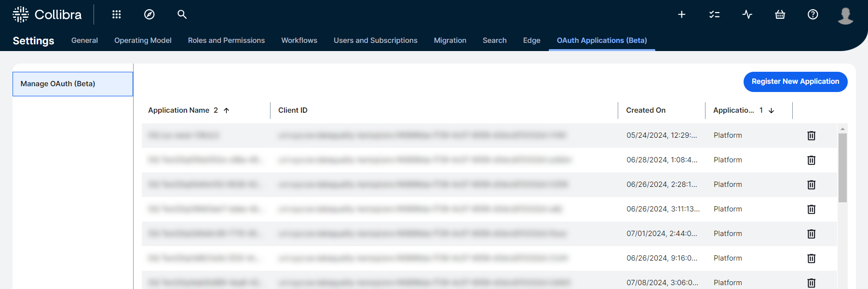Click the table vertical scrollbar thumb
The width and height of the screenshot is (868, 289).
pyautogui.click(x=842, y=168)
